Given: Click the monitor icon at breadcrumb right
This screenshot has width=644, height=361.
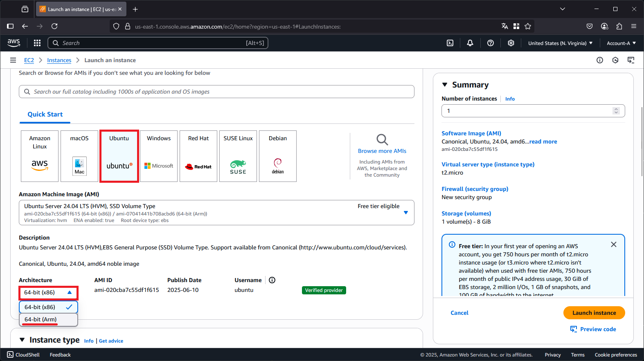Looking at the screenshot, I should [x=631, y=60].
